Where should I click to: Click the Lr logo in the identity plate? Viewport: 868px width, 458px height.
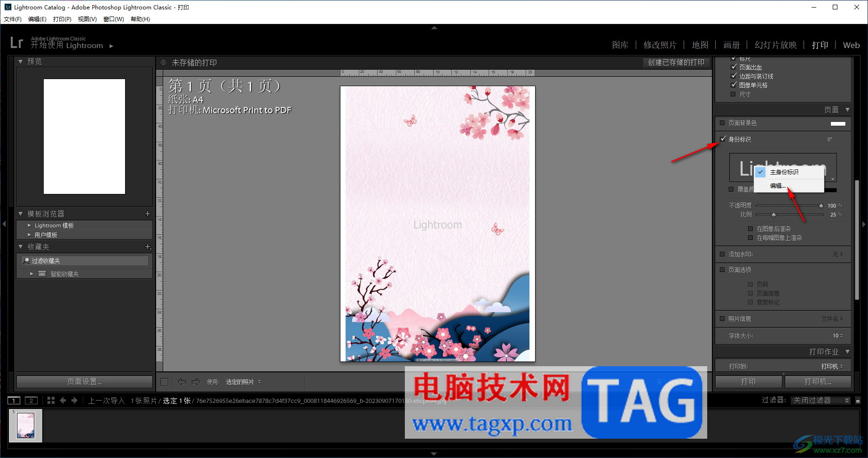(16, 43)
